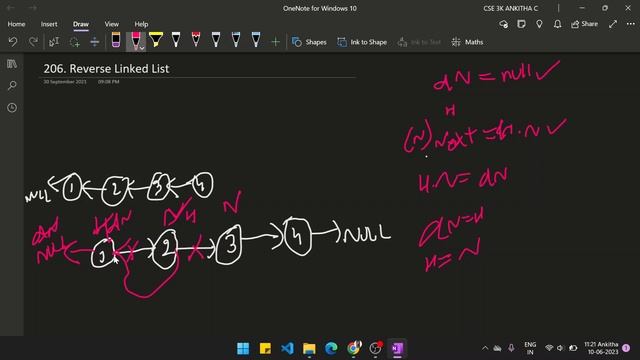
Task: Open the search pane
Action: pyautogui.click(x=12, y=85)
